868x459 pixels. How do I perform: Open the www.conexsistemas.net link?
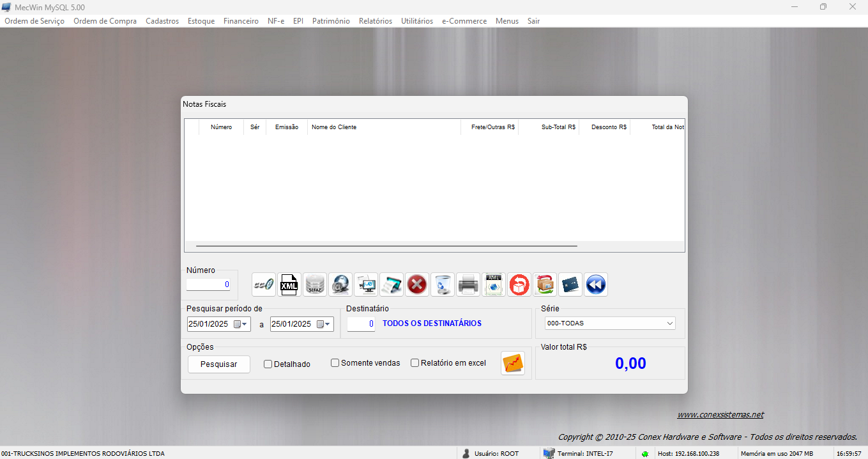click(720, 415)
